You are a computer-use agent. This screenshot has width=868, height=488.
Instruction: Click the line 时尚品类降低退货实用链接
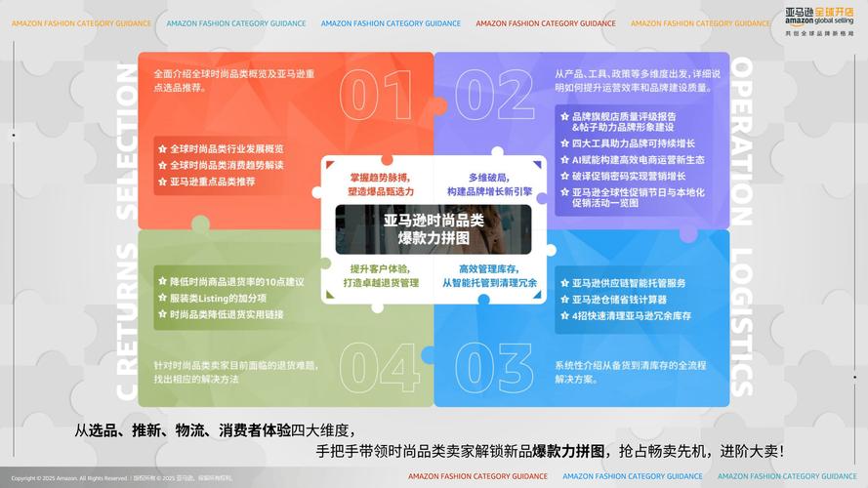click(x=227, y=314)
